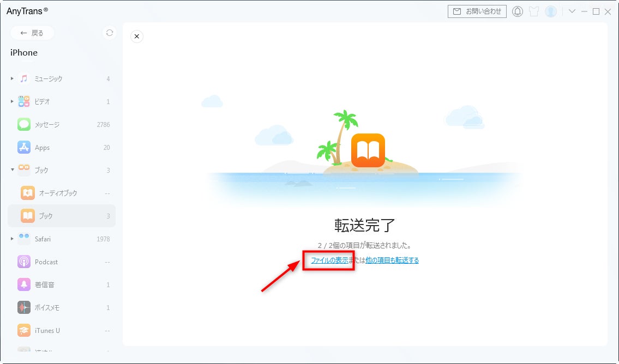
Task: Close the transfer complete panel with X
Action: tap(136, 37)
